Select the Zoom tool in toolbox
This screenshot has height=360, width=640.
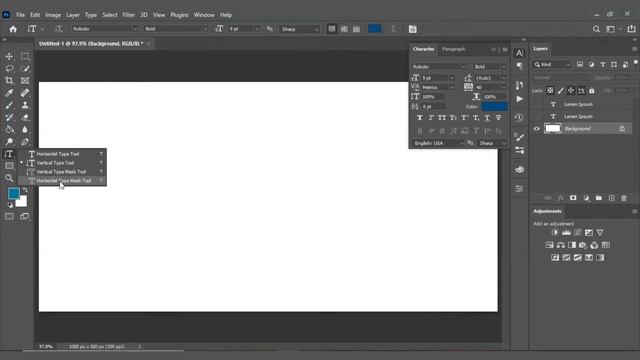pos(9,178)
